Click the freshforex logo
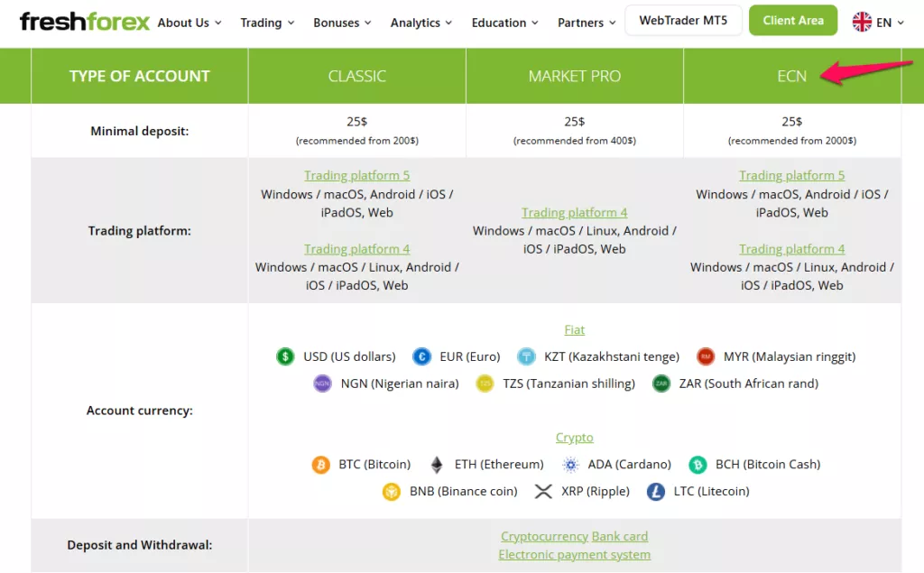Viewport: 924px width, 573px height. point(84,22)
